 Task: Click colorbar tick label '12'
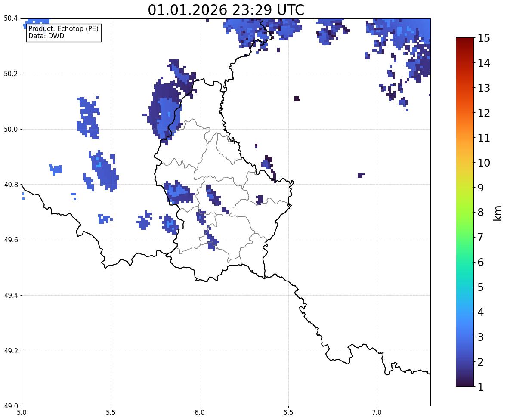pos(484,113)
